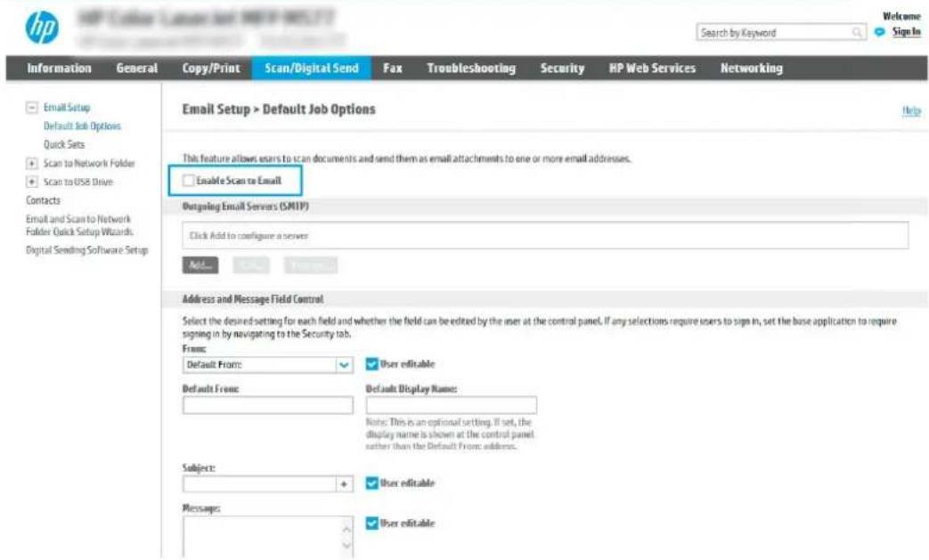
Task: Toggle User editable checkbox for Message
Action: (x=372, y=523)
